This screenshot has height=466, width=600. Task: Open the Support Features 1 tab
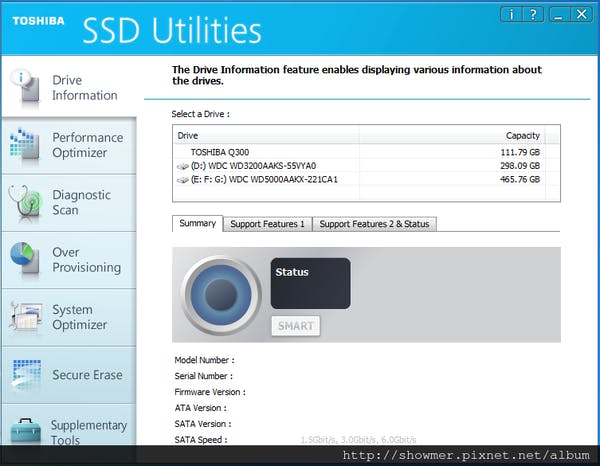coord(267,224)
